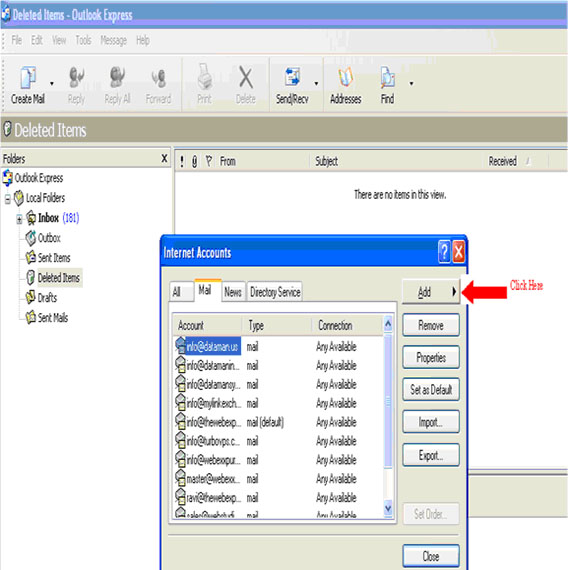This screenshot has height=570, width=570.
Task: Collapse the Local Folders tree node
Action: click(8, 199)
